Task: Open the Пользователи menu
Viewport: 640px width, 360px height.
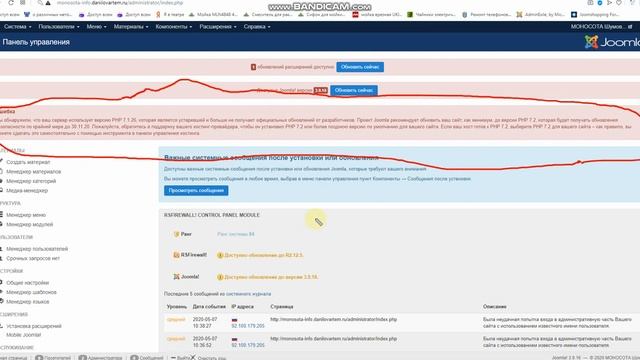Action: 59,27
